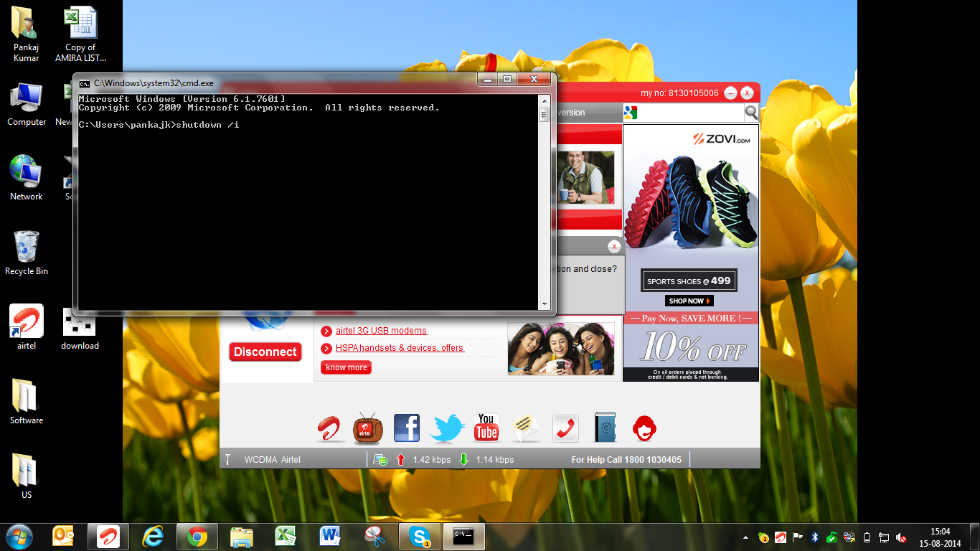
Task: Click the green checkmark tray icon
Action: pos(831,537)
